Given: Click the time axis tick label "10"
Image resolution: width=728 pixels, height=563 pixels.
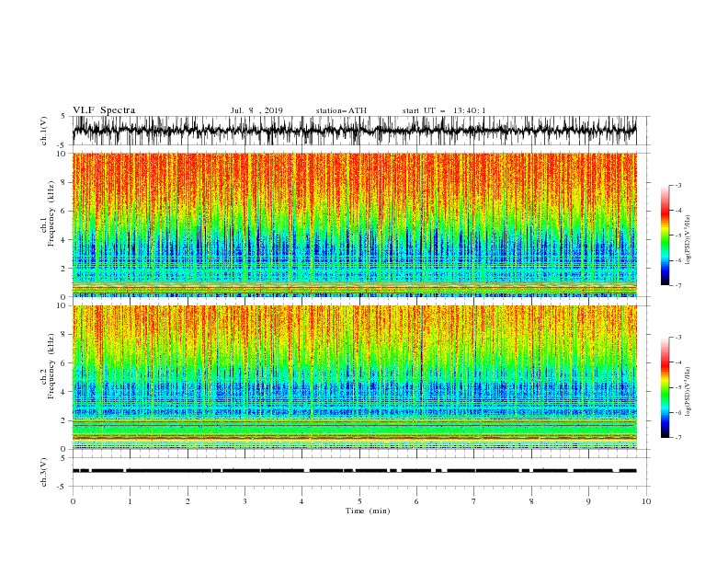Looking at the screenshot, I should [x=646, y=501].
